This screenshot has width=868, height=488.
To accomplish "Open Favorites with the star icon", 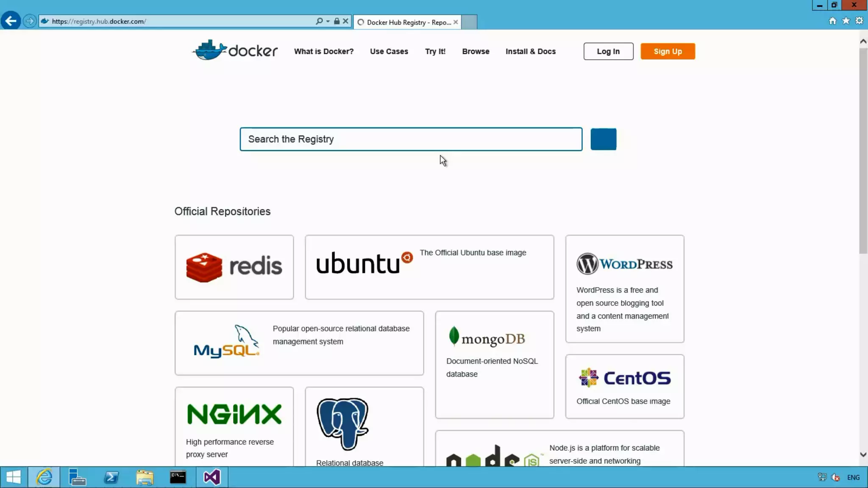I will (x=846, y=21).
